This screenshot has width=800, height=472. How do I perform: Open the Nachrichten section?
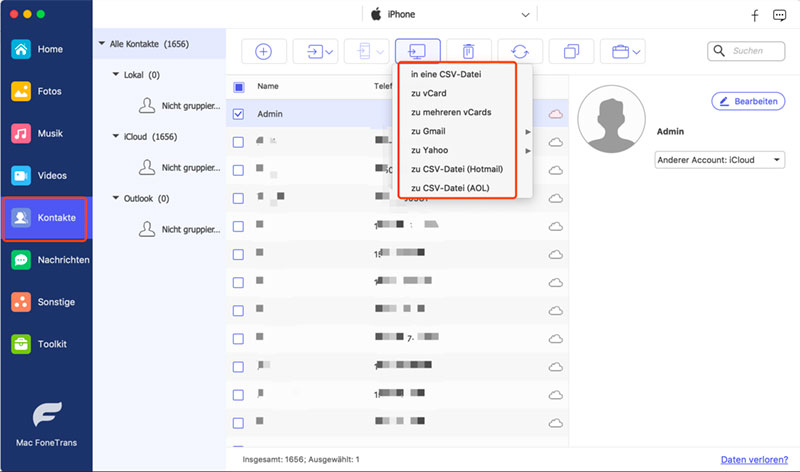point(46,260)
